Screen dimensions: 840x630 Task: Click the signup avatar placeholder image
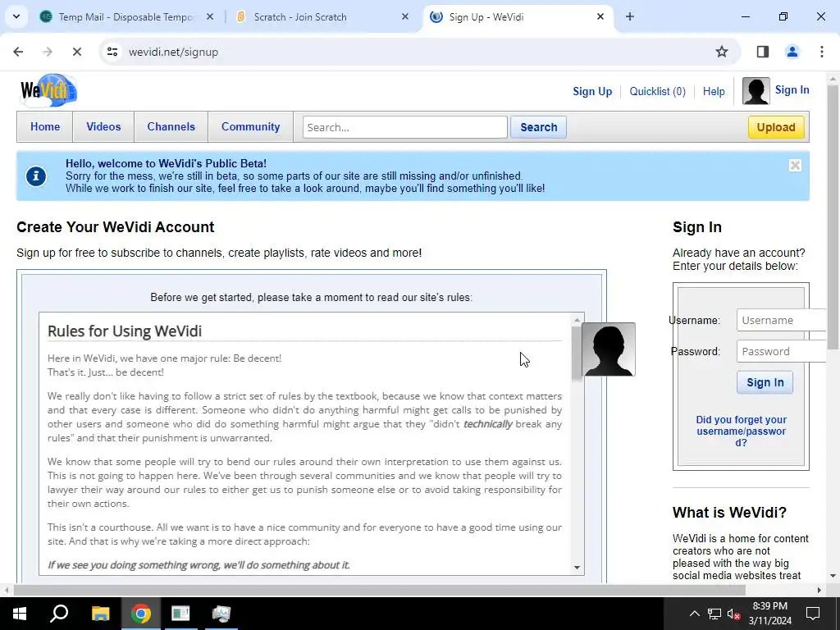coord(608,349)
